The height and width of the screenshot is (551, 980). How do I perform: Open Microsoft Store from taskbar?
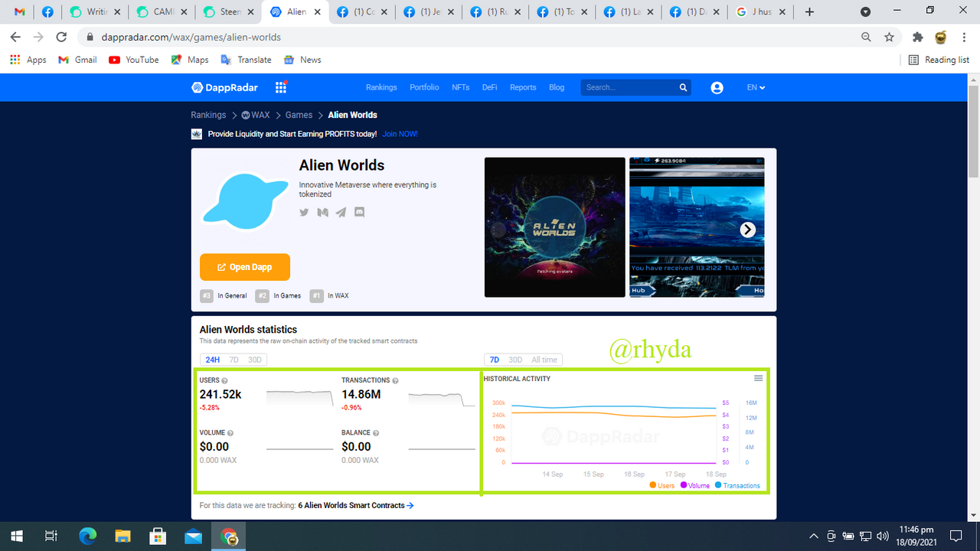[x=158, y=536]
